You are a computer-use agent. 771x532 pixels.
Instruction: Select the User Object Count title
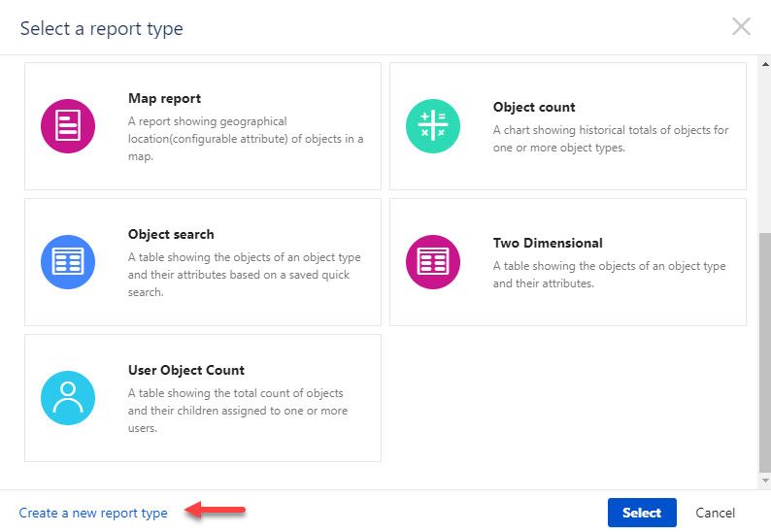[x=186, y=370]
